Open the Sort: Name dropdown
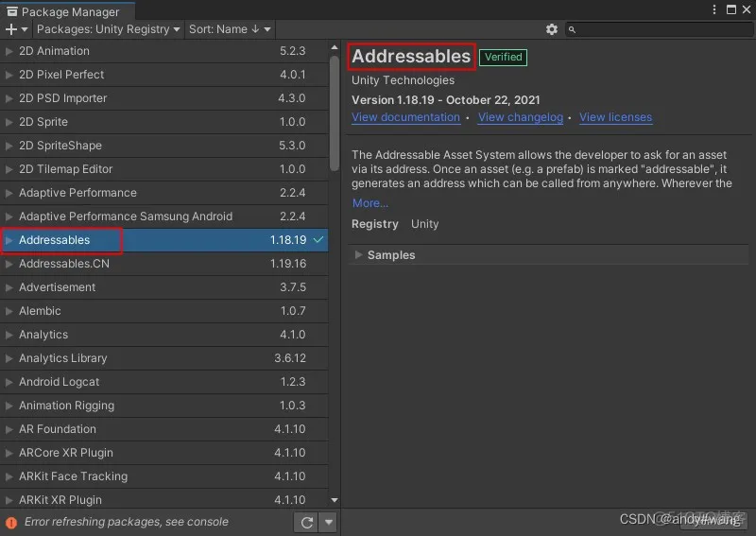This screenshot has height=536, width=756. tap(230, 29)
